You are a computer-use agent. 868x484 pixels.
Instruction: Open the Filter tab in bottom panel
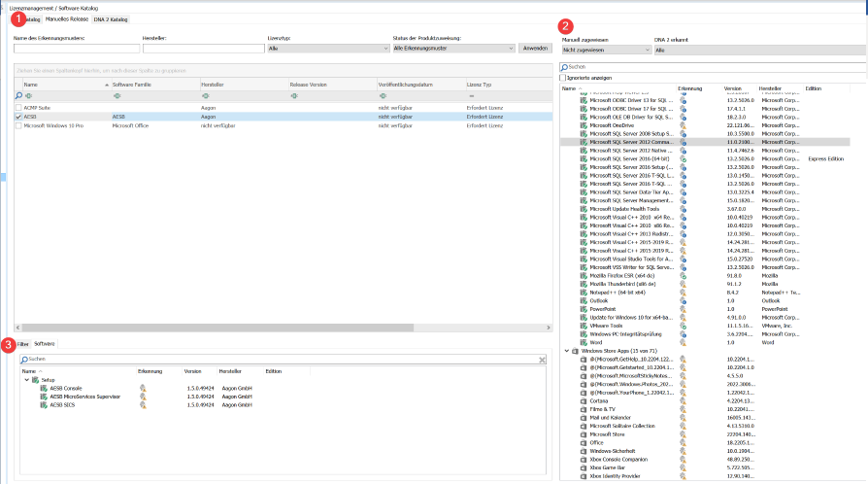(23, 344)
